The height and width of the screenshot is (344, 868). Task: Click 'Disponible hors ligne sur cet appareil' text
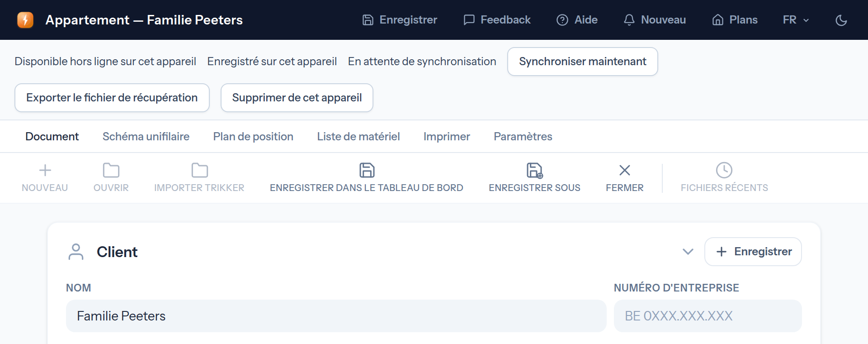point(105,62)
